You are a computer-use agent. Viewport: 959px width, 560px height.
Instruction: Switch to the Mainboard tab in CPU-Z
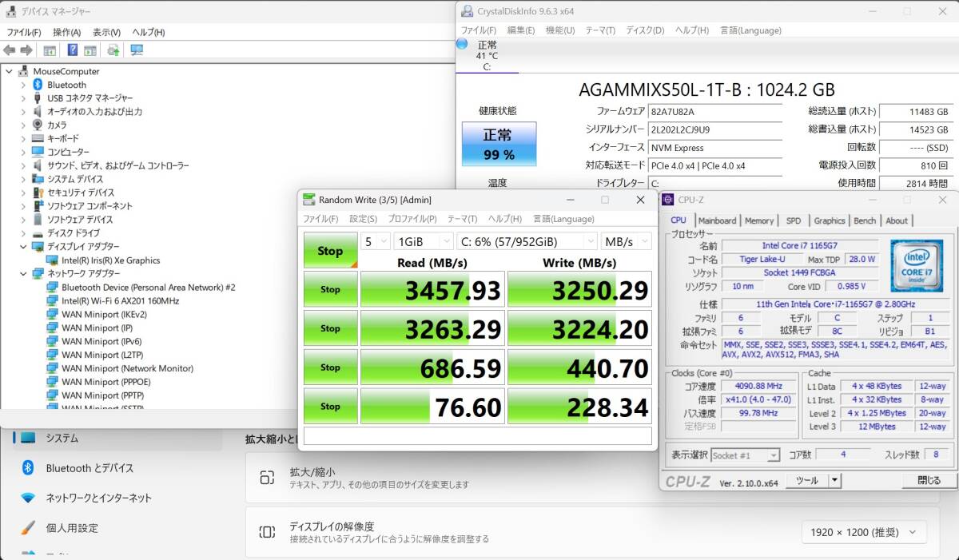coord(717,220)
